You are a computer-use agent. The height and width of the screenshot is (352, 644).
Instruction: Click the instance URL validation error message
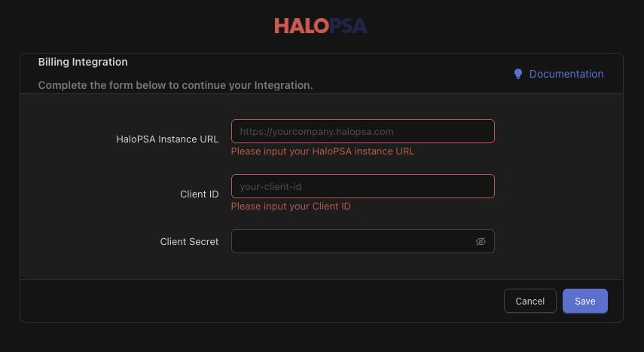tap(322, 151)
